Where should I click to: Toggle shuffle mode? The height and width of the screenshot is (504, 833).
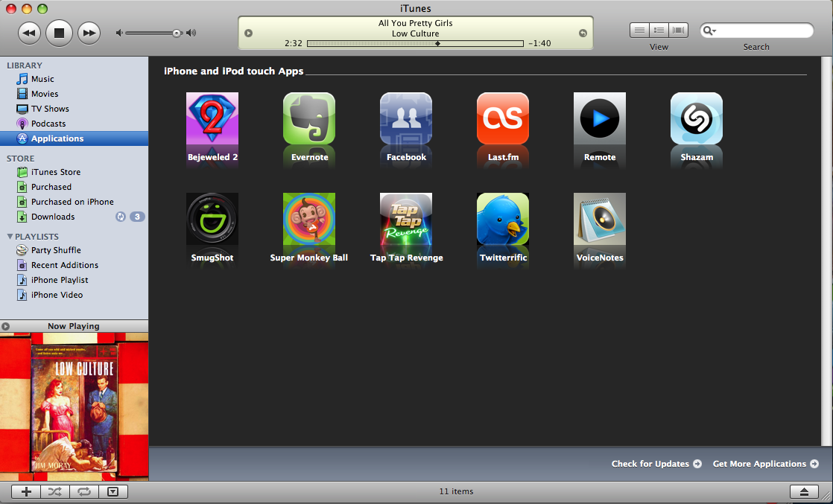click(x=55, y=492)
